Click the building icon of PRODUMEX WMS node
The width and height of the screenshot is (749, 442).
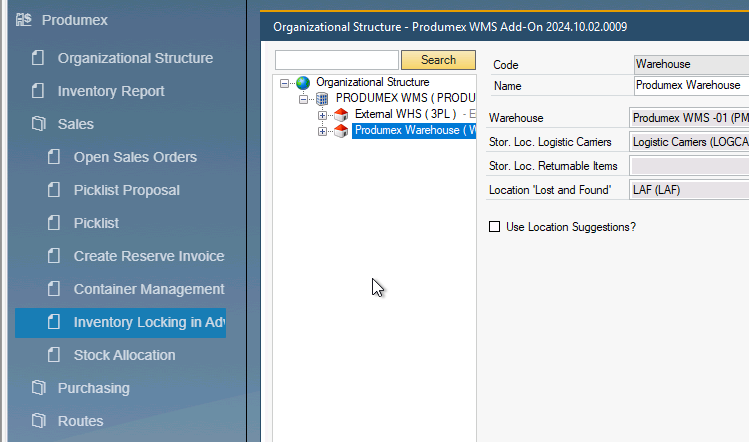click(322, 99)
